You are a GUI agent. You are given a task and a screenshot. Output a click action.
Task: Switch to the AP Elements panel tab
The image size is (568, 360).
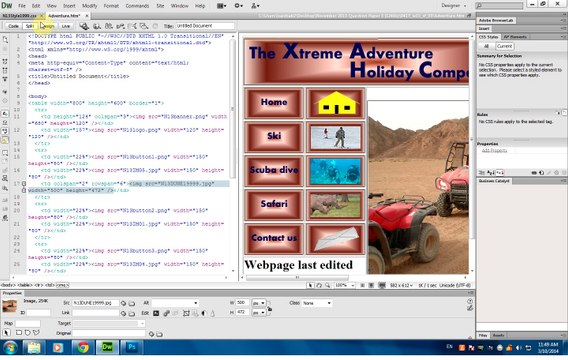click(x=515, y=37)
